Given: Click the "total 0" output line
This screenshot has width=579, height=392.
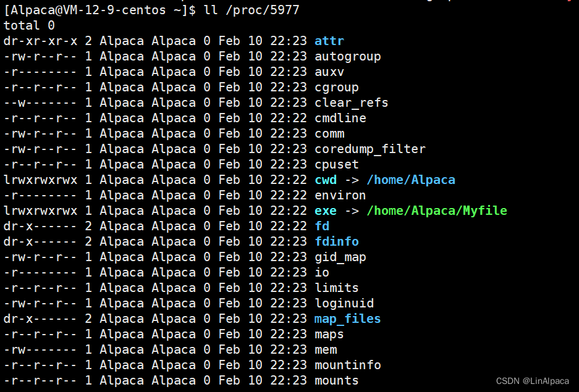Looking at the screenshot, I should pos(29,26).
